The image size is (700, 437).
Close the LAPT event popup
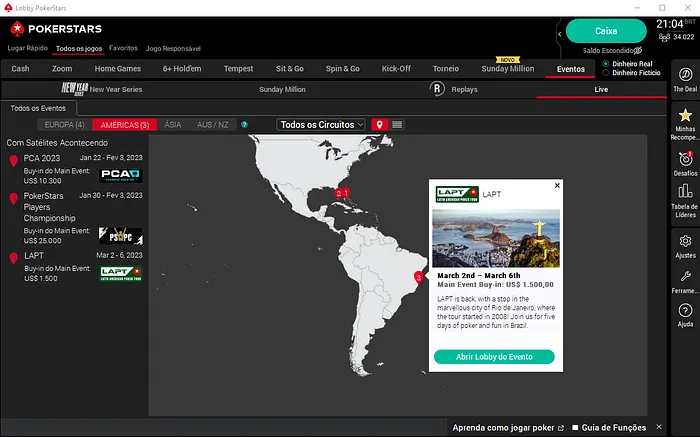pyautogui.click(x=557, y=185)
